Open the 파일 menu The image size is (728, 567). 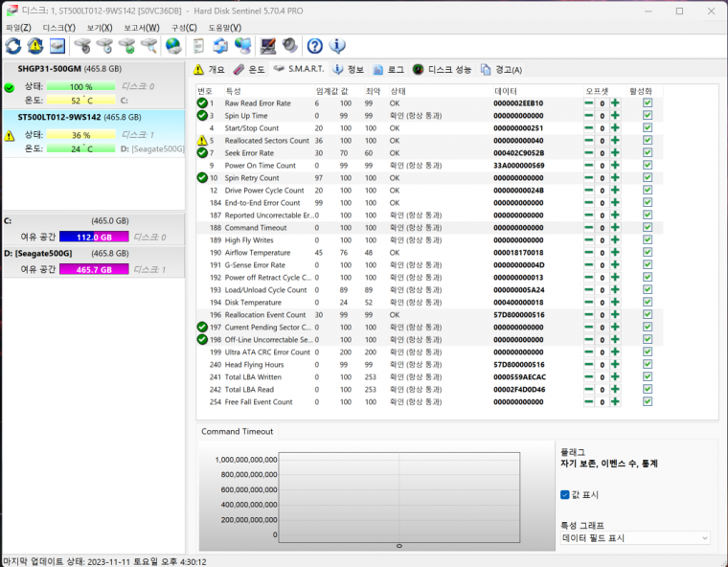[18, 28]
